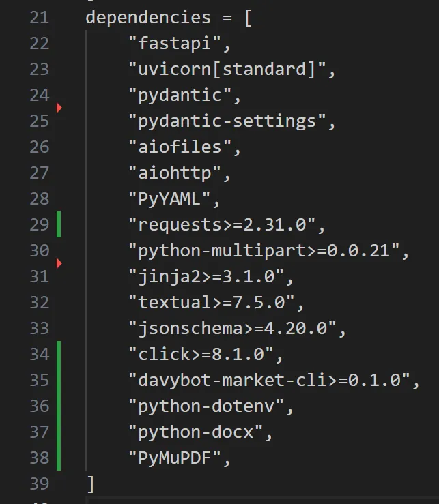This screenshot has height=504, width=439.
Task: Select line number 39
Action: tap(40, 484)
